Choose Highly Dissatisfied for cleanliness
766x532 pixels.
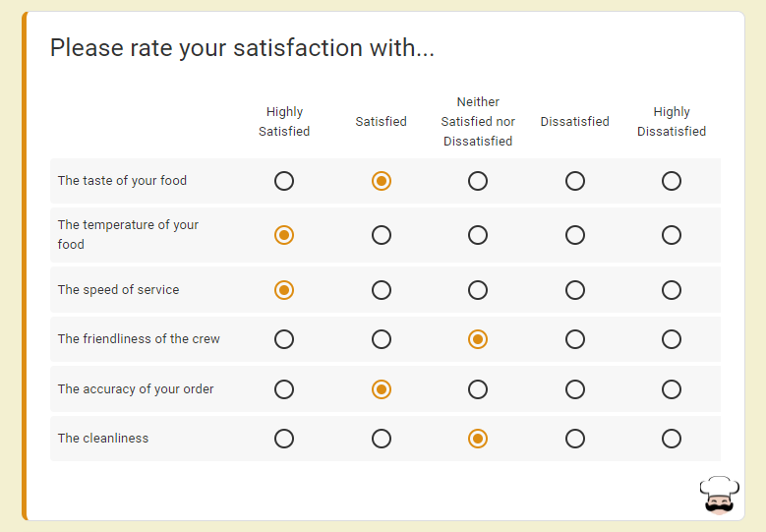pyautogui.click(x=672, y=439)
